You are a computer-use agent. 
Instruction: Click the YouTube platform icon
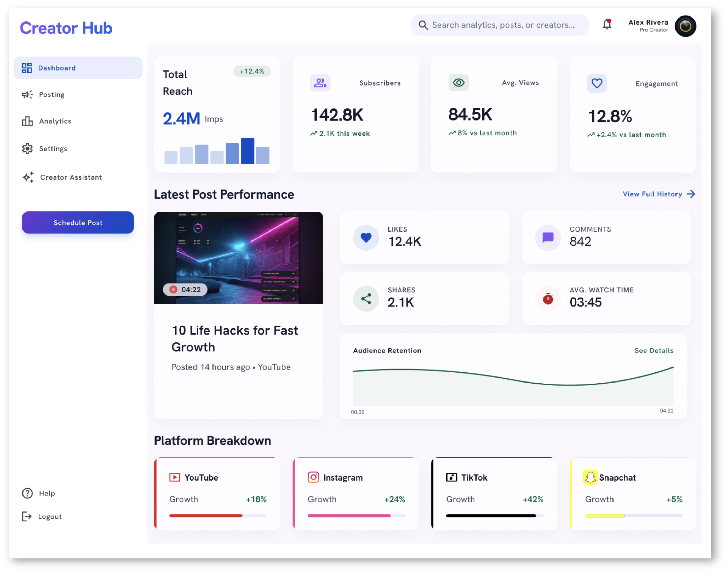click(x=174, y=477)
